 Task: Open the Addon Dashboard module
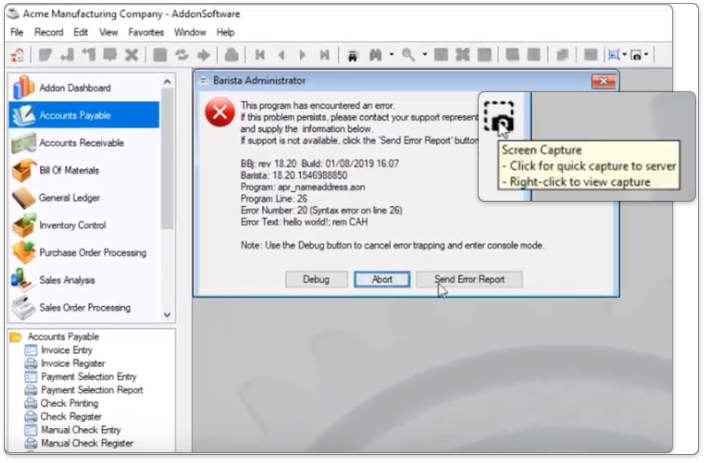tap(74, 88)
